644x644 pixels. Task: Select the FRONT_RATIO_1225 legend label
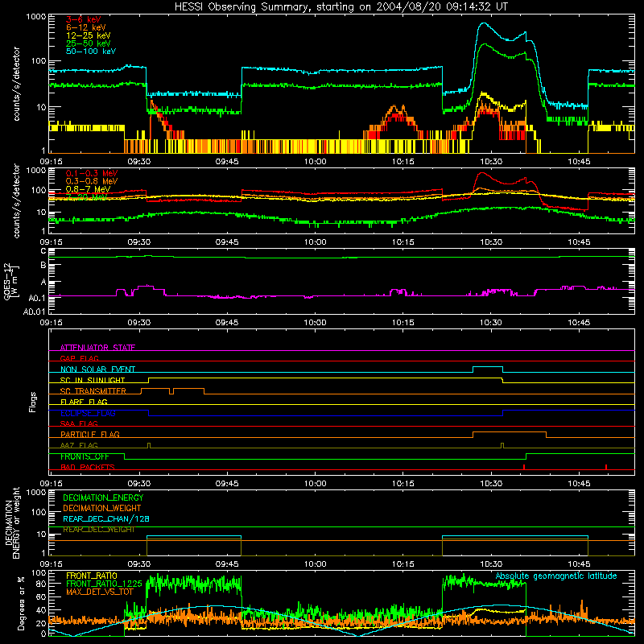[104, 584]
